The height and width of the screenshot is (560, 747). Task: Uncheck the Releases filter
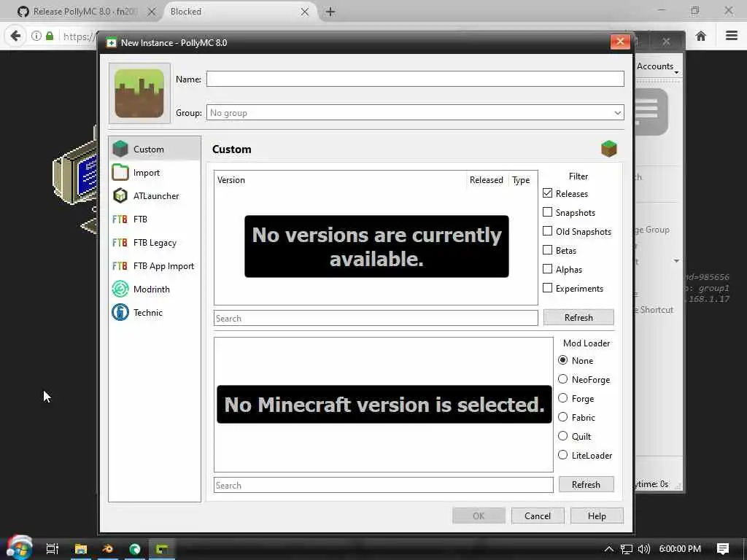click(547, 192)
